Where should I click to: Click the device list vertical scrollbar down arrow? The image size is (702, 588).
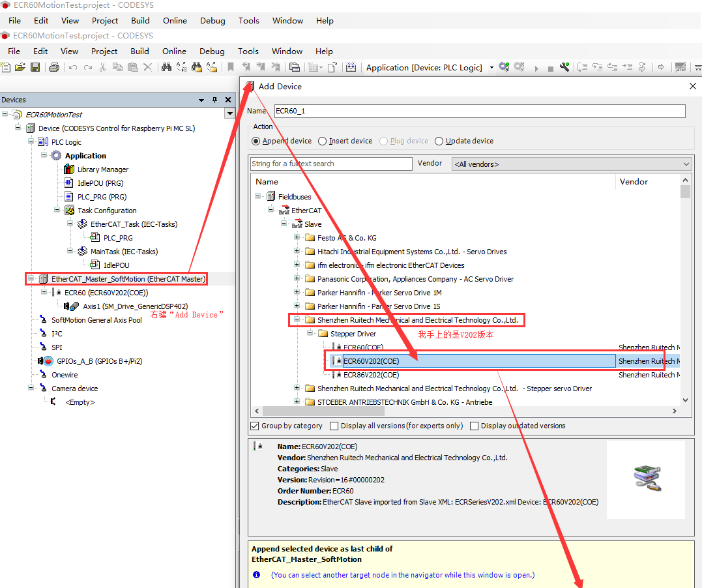[686, 400]
